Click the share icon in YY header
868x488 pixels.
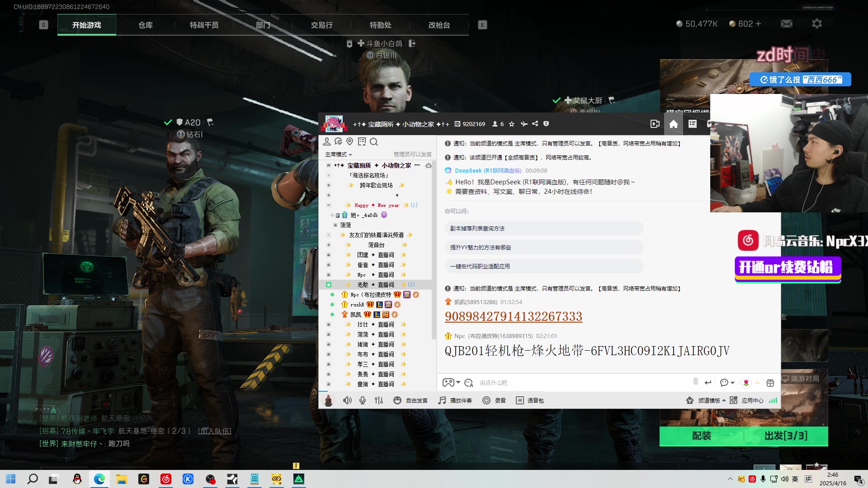pos(535,124)
